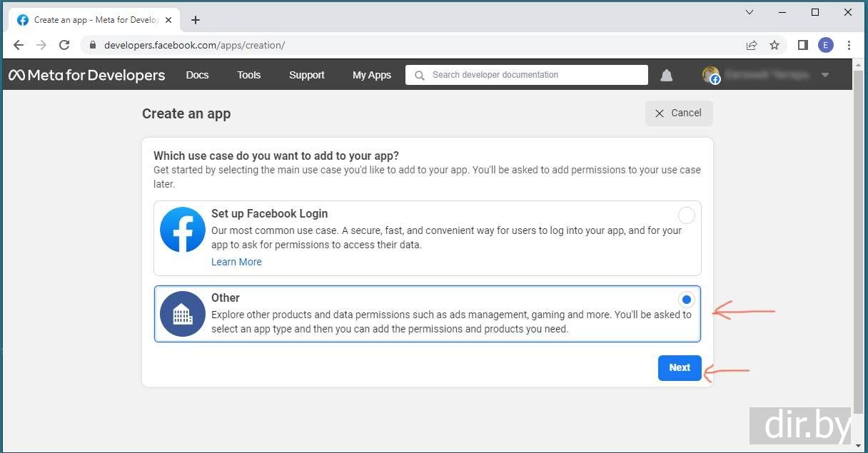Click the Facebook Login logo card
This screenshot has width=868, height=453.
tap(183, 230)
